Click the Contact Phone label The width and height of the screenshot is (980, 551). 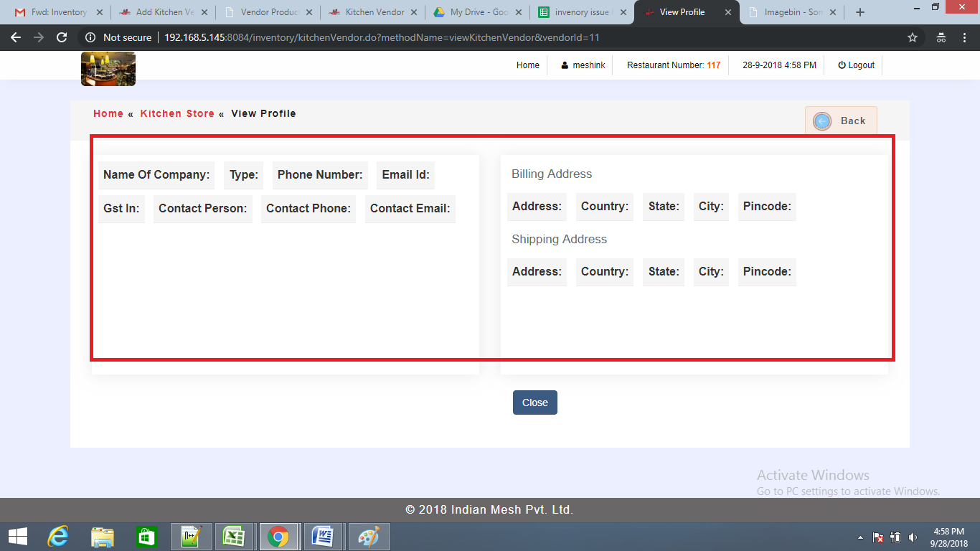(308, 208)
